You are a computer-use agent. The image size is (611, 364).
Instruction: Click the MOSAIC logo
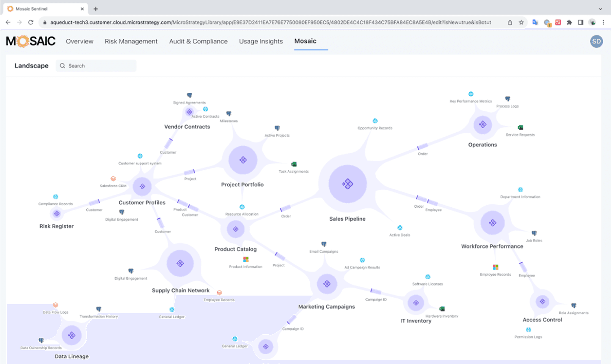(x=31, y=41)
